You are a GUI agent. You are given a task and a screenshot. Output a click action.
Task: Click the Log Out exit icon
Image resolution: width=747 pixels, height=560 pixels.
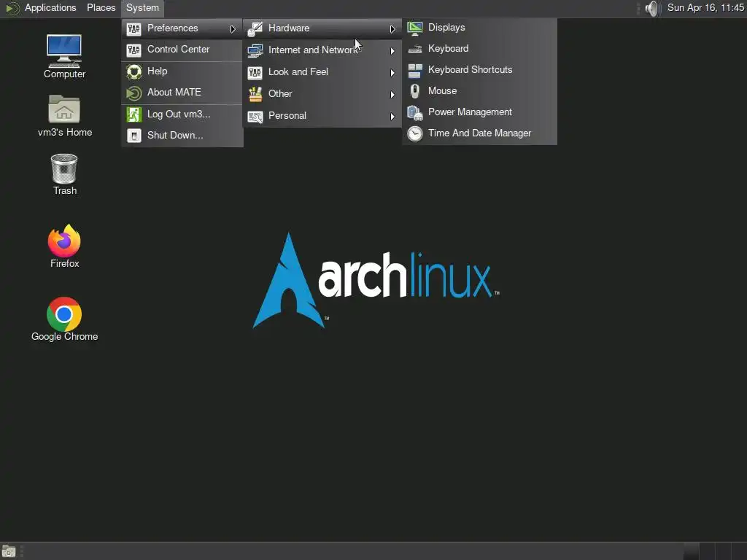[134, 114]
